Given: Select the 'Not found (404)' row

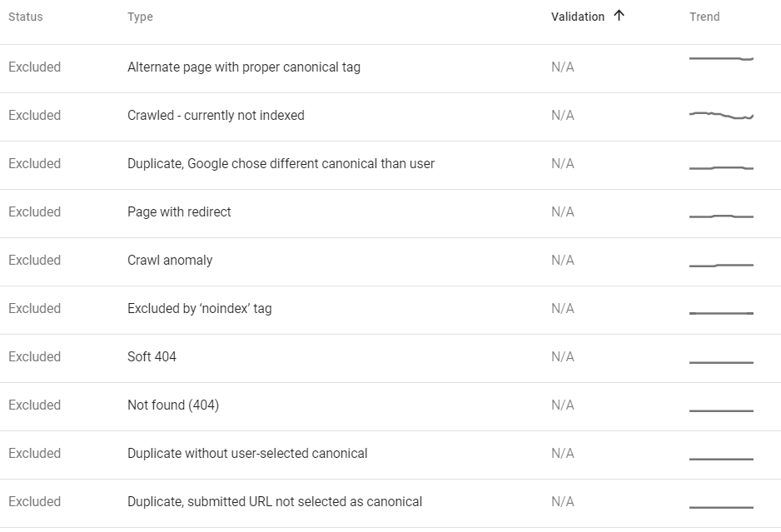Looking at the screenshot, I should tap(173, 405).
